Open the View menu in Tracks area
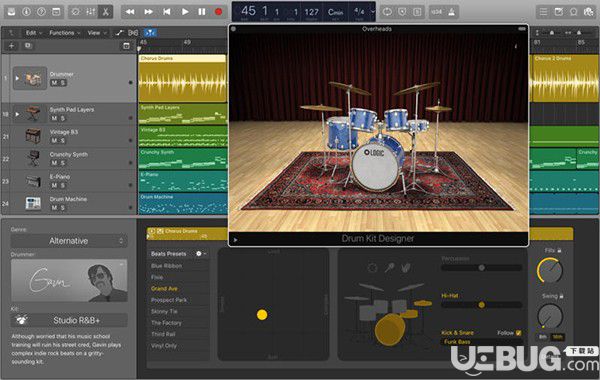600x380 pixels. [97, 33]
